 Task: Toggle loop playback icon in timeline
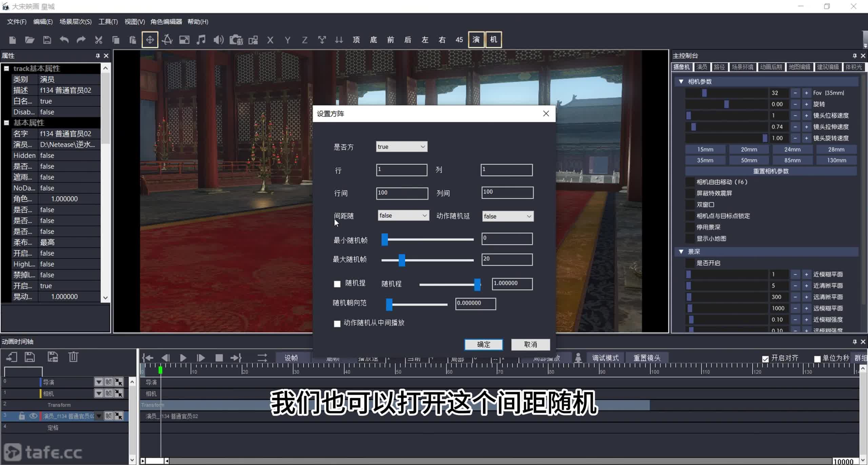(x=262, y=358)
